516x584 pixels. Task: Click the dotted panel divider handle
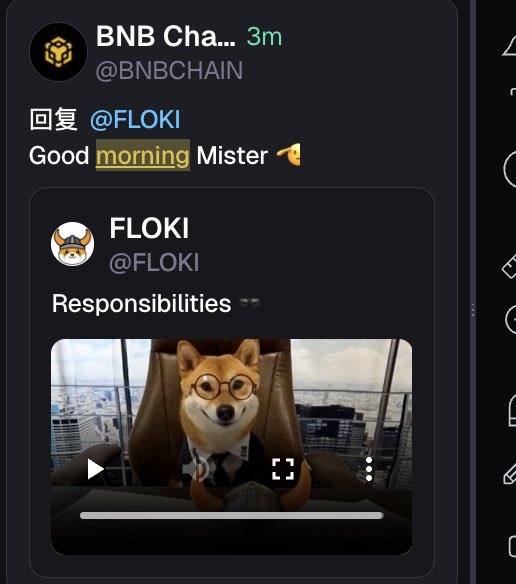click(x=473, y=310)
